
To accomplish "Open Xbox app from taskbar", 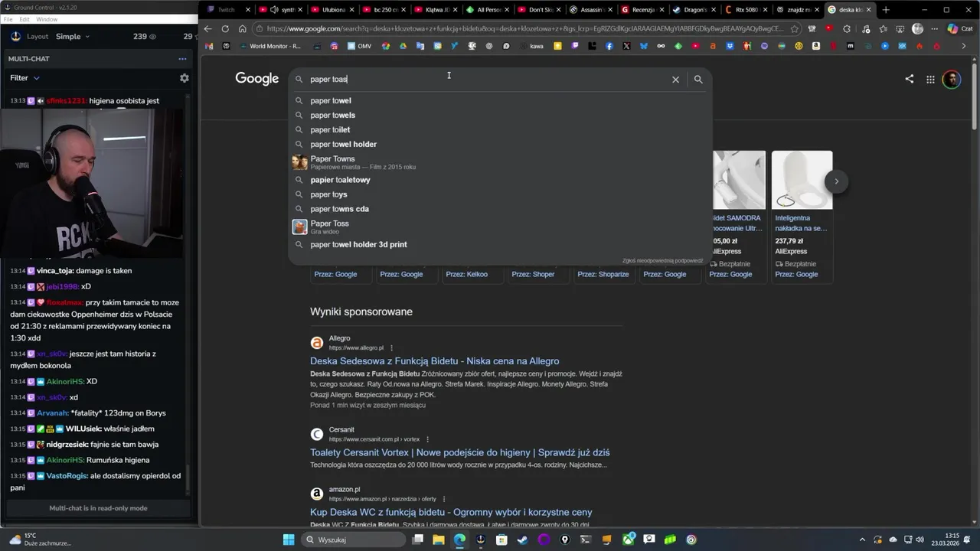I will (628, 540).
